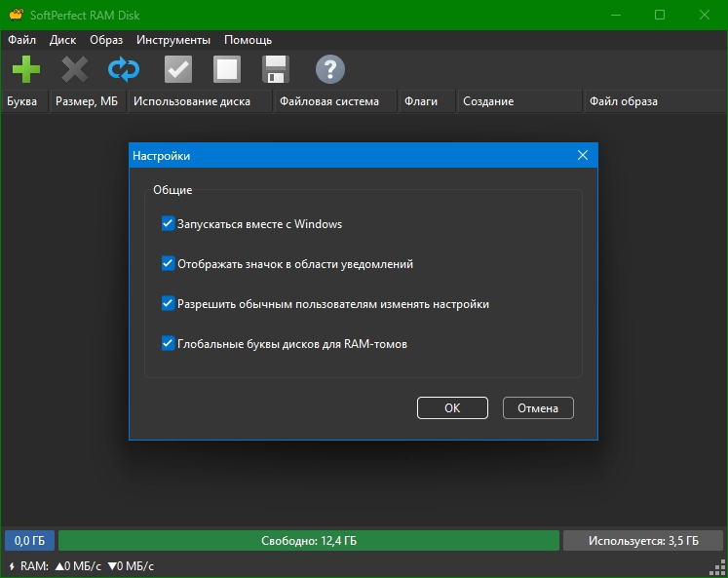
Task: Click the blue remount arrows icon
Action: click(x=124, y=69)
